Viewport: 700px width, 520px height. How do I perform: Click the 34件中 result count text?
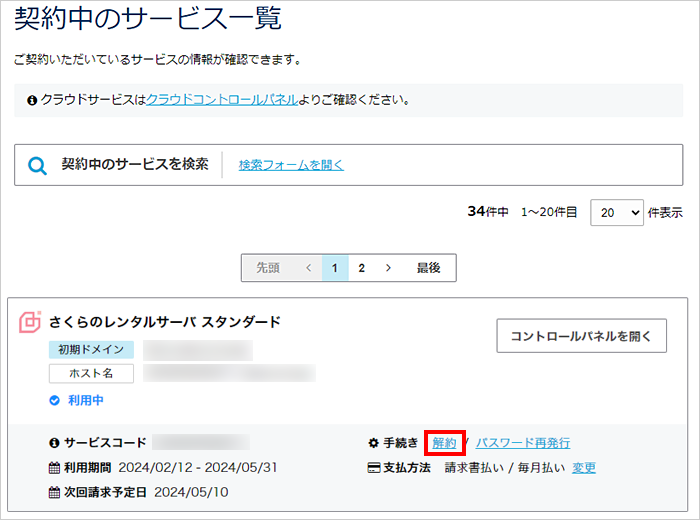coord(488,212)
